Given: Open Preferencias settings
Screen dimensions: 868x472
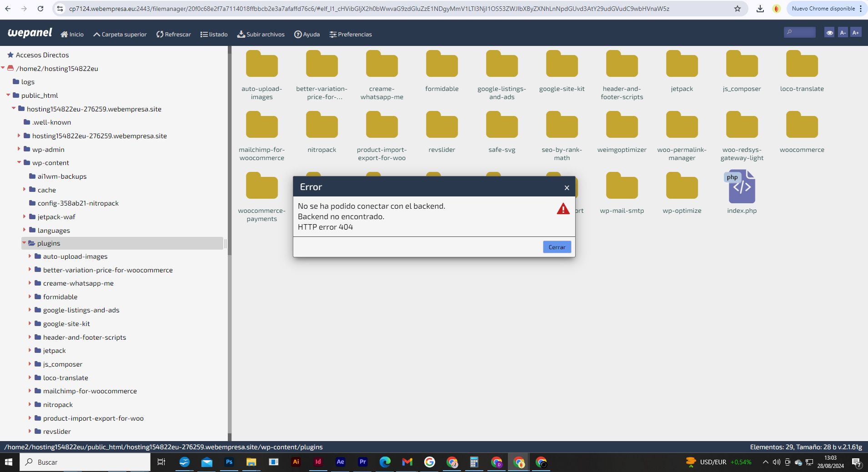Looking at the screenshot, I should coord(351,34).
